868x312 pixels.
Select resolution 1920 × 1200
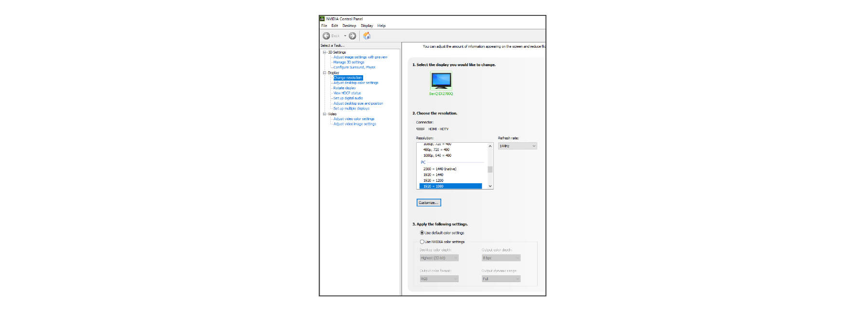point(433,180)
